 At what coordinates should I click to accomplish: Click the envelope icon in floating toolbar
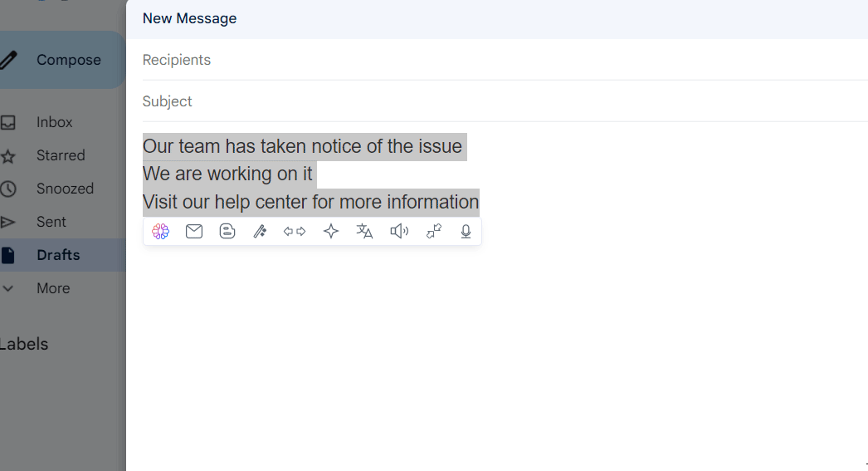pos(194,232)
